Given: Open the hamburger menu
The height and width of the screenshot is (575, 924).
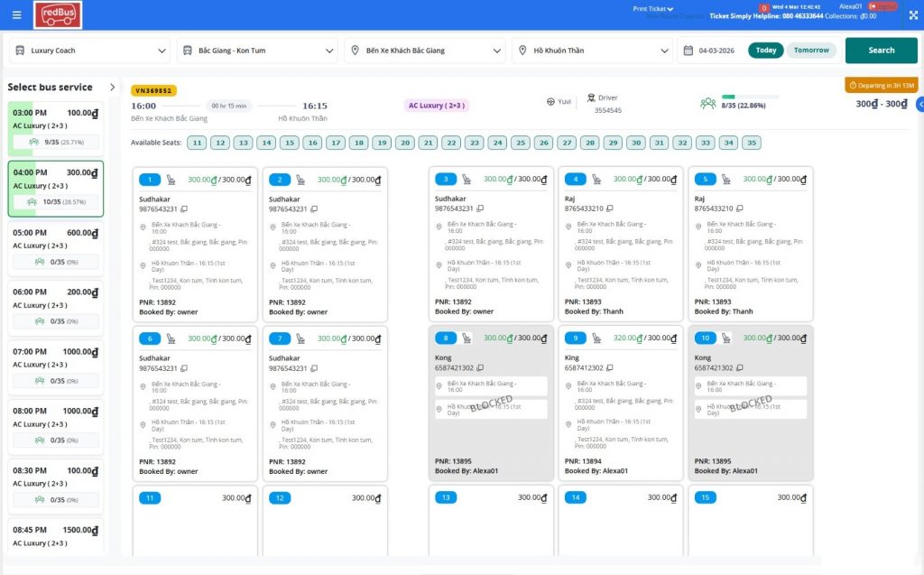Looking at the screenshot, I should coord(16,14).
